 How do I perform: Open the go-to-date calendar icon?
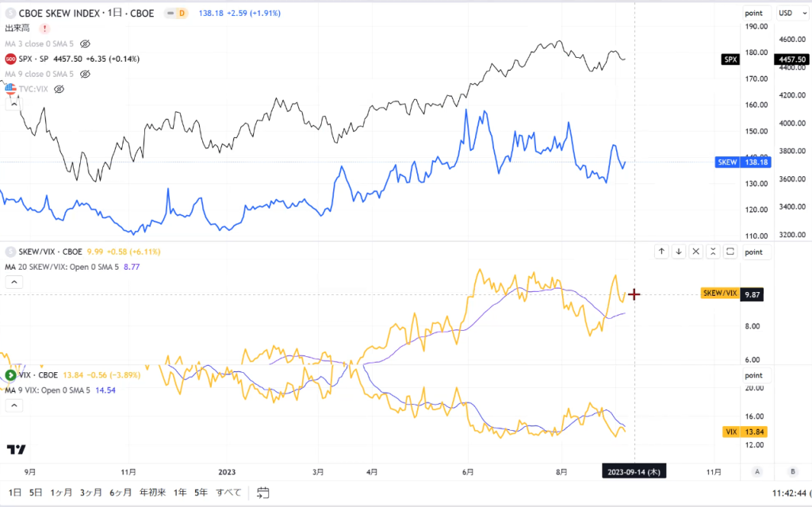click(262, 493)
